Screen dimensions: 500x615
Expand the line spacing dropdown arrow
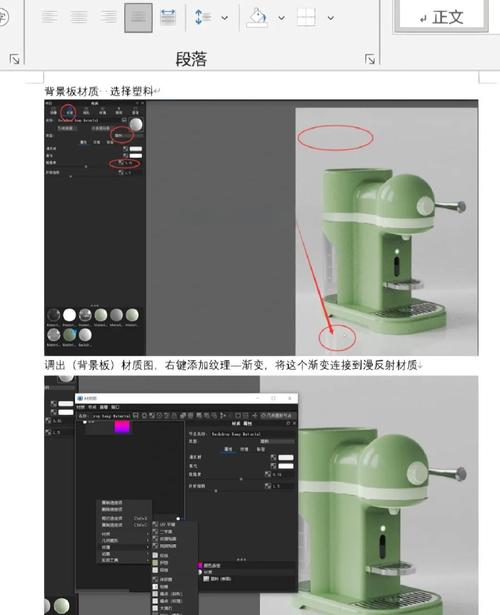click(x=225, y=18)
